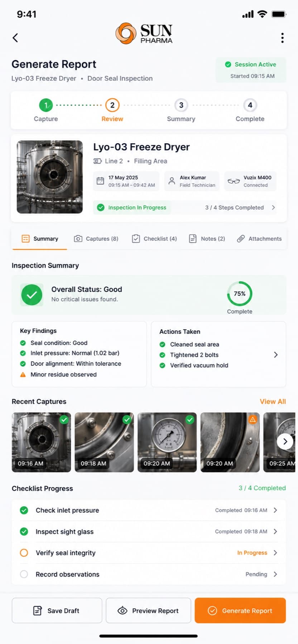The width and height of the screenshot is (298, 644).
Task: Tap the Sun Pharma logo
Action: click(x=144, y=33)
